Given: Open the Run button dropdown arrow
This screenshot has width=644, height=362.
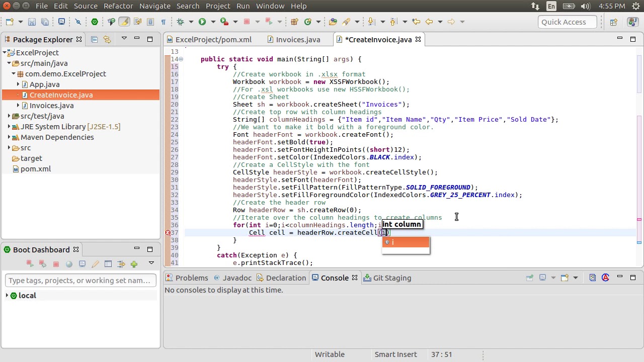Looking at the screenshot, I should point(213,22).
